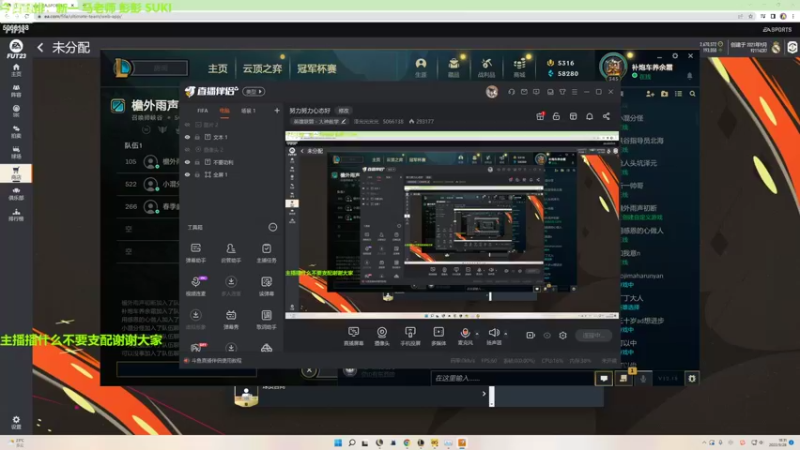Start recording with the camera record icon

coord(531,336)
